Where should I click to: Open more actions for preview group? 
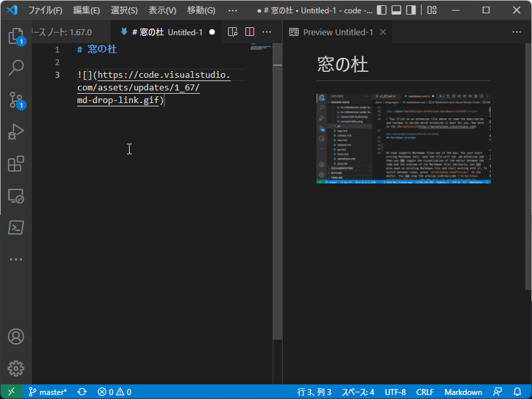click(517, 32)
